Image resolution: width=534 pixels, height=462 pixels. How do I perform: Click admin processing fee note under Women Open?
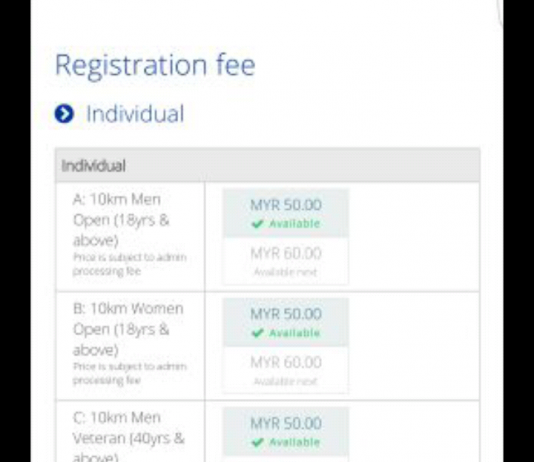click(x=130, y=373)
